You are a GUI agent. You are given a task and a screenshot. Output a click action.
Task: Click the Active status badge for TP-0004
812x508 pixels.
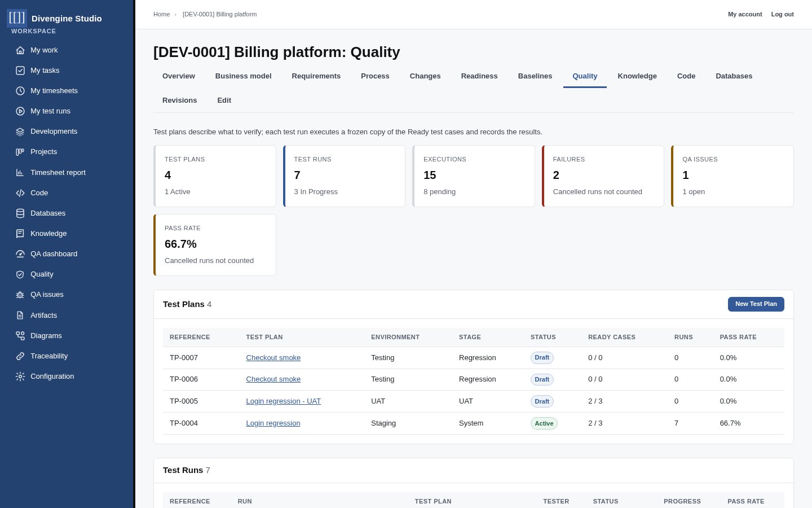click(544, 423)
